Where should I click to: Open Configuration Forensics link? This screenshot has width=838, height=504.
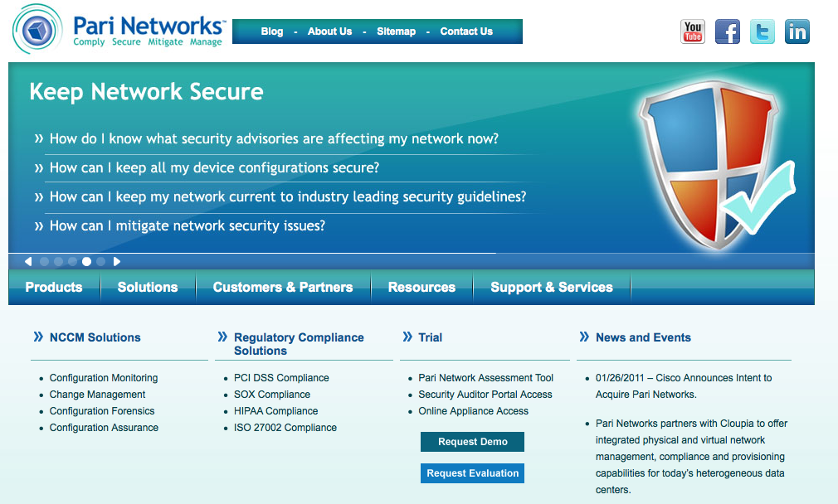[102, 410]
